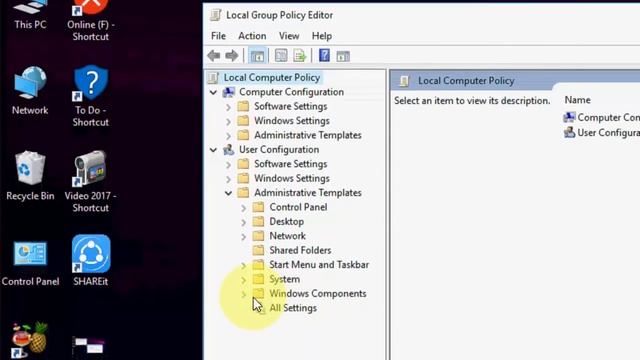Expand the Start Menu and Taskbar node

(x=244, y=265)
